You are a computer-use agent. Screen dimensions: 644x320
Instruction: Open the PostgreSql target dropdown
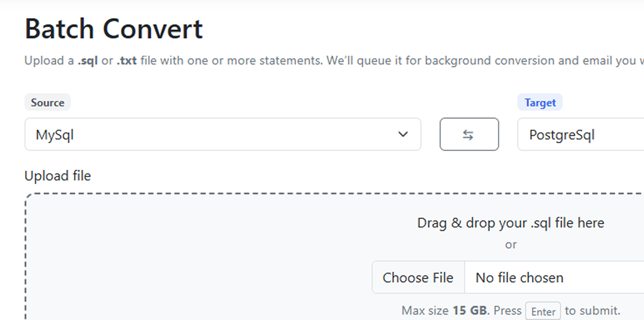579,134
